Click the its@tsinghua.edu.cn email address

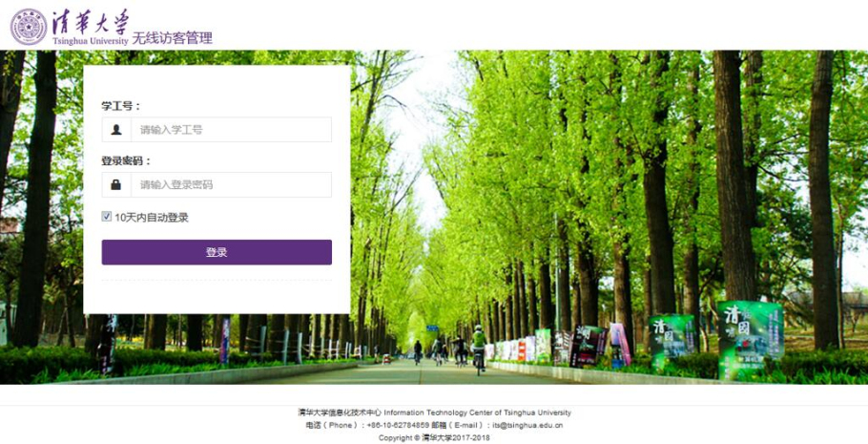coord(527,426)
